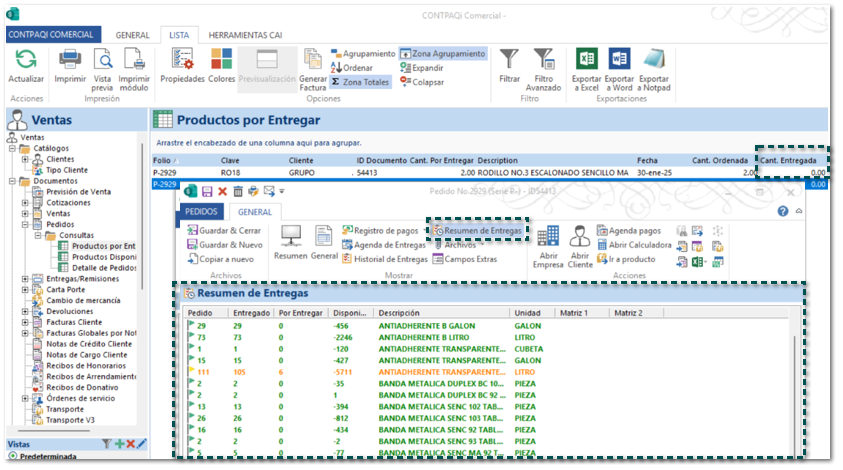Click the Exportar a Word icon

tap(620, 60)
